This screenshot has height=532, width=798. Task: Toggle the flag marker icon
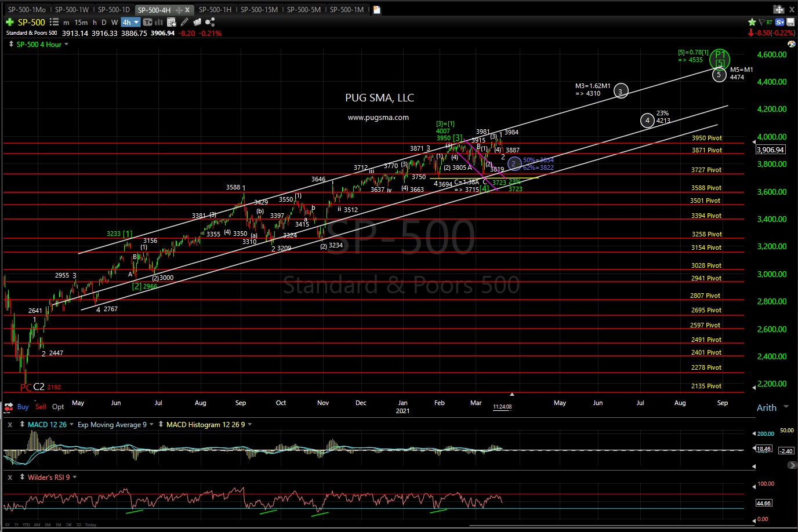[x=761, y=22]
